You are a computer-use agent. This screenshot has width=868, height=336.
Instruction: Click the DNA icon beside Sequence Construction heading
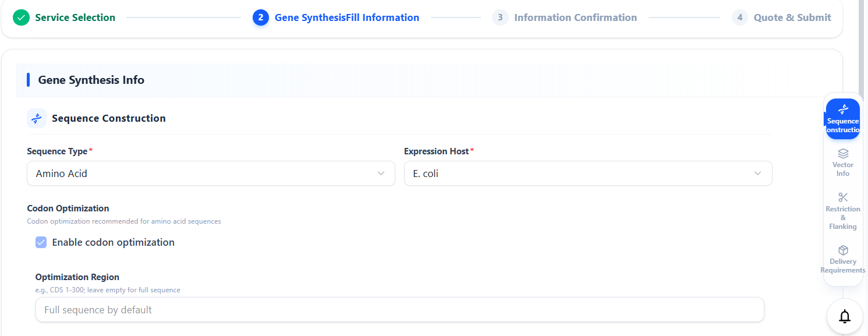[37, 118]
